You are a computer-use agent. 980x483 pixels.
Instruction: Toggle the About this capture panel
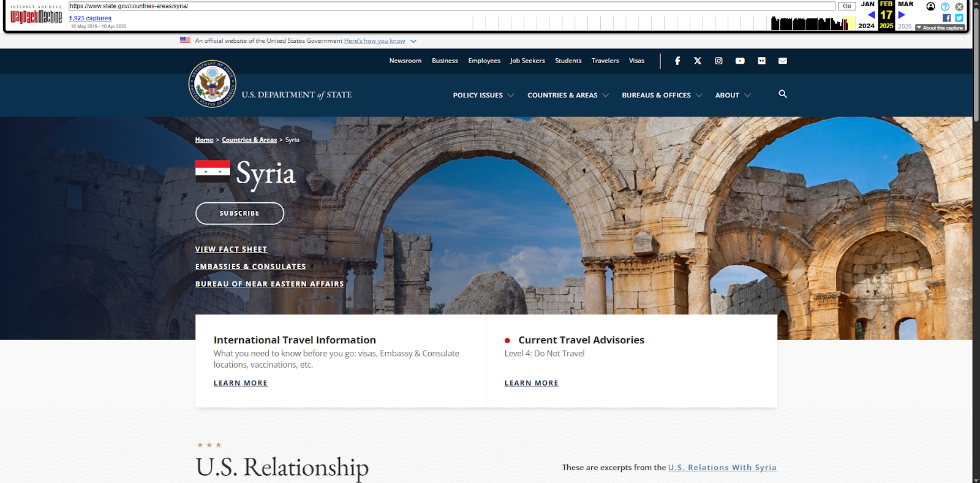click(940, 28)
